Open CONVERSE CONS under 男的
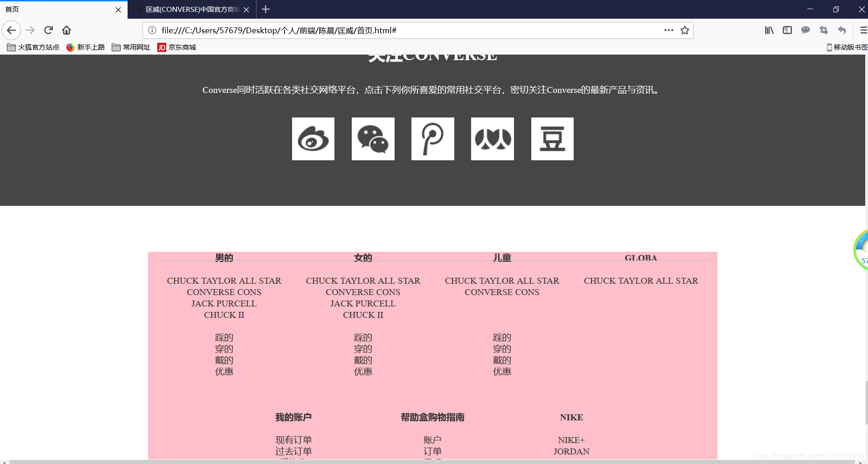868x464 pixels. point(224,292)
